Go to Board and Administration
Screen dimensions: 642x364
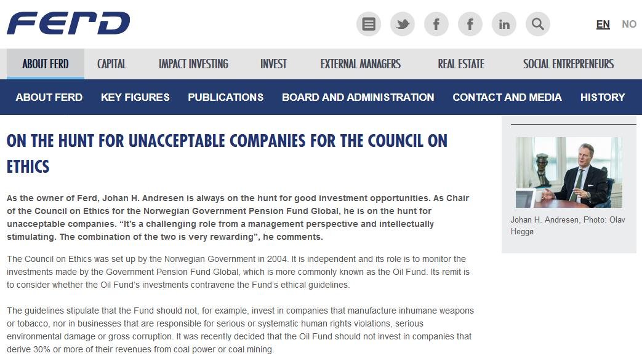[358, 97]
